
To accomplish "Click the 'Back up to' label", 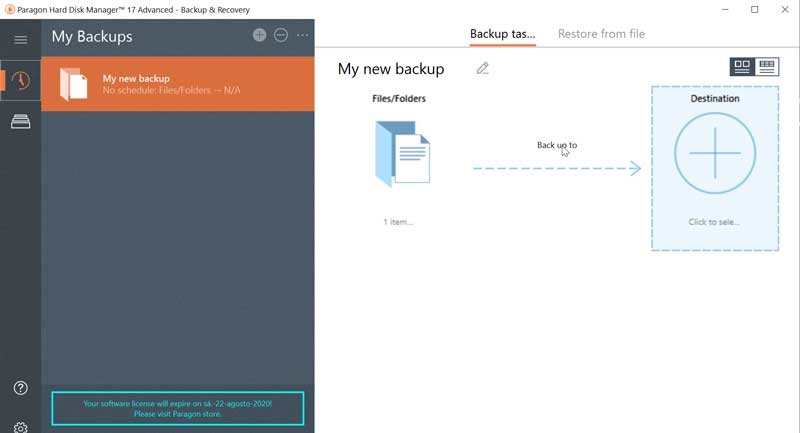I will tap(557, 145).
